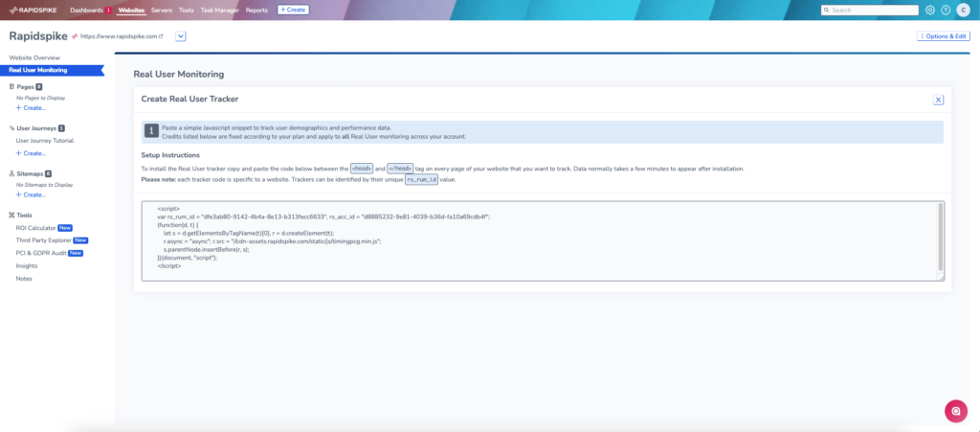Click the Setup Instructions heading

(x=170, y=155)
